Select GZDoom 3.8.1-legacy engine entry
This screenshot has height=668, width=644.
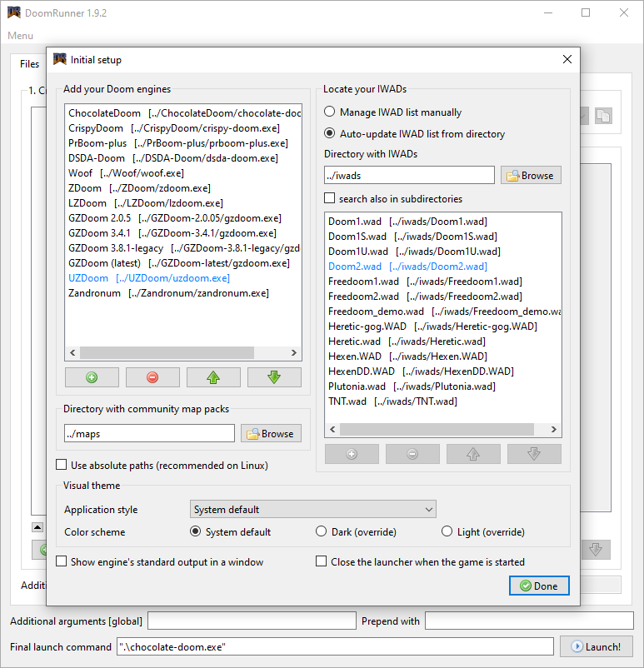(183, 248)
